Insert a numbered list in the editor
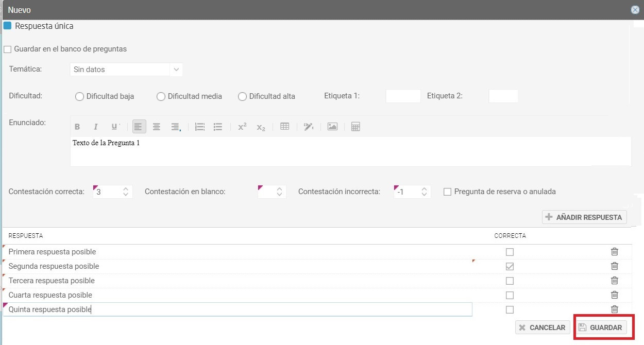This screenshot has height=345, width=644. pyautogui.click(x=200, y=127)
